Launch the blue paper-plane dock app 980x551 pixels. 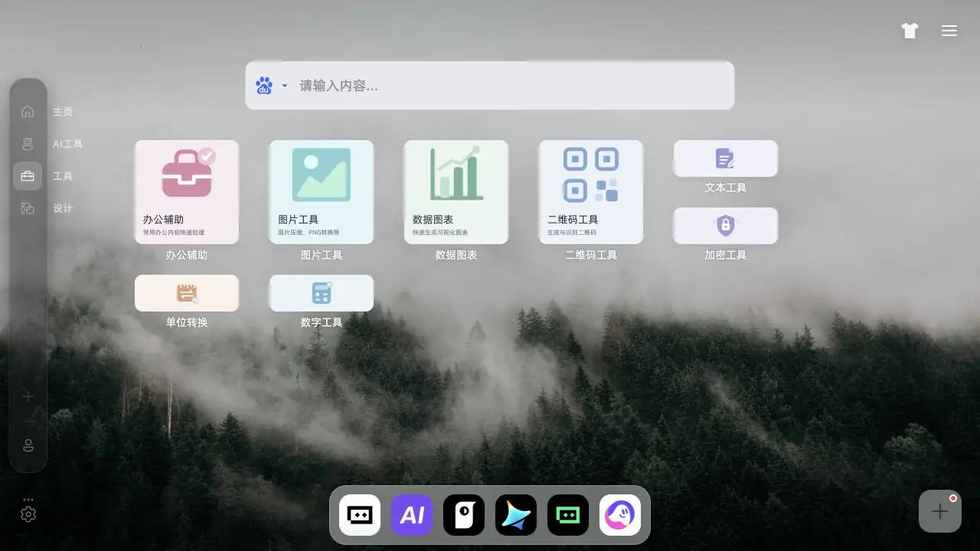516,515
